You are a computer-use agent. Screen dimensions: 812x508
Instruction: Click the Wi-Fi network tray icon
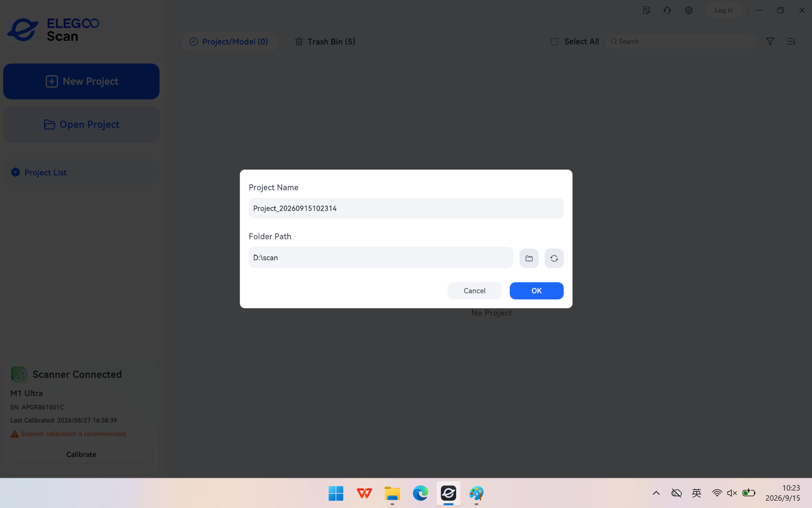717,493
